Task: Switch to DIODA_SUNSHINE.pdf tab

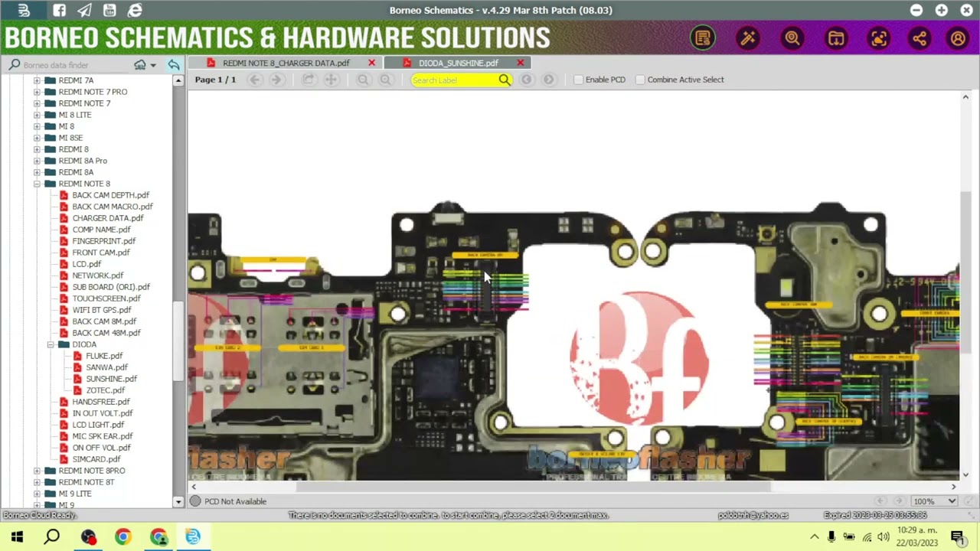Action: [x=458, y=63]
